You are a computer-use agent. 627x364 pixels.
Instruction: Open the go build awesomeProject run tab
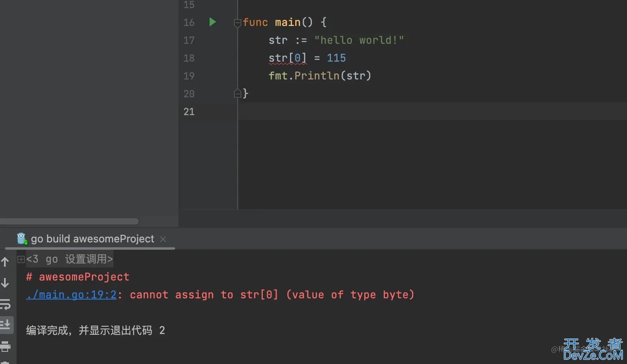tap(92, 239)
